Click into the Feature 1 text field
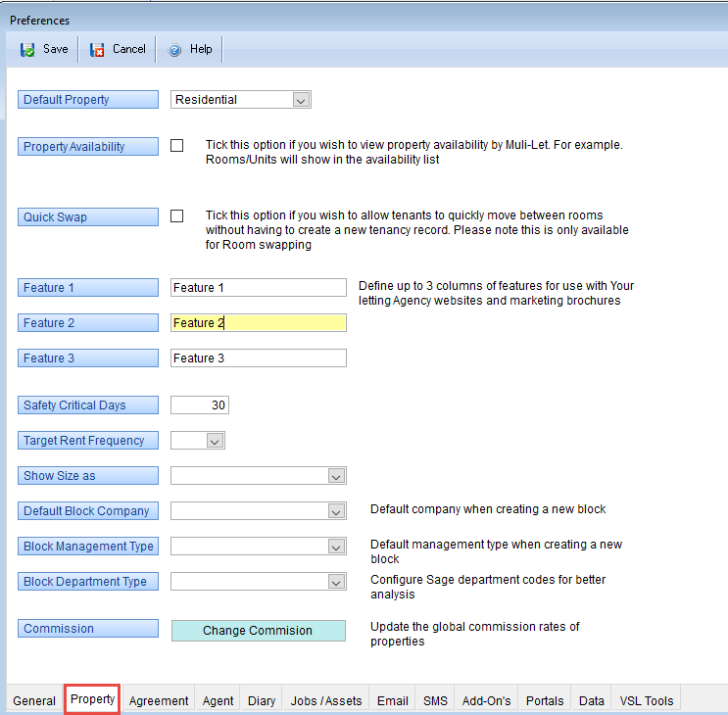This screenshot has height=715, width=728. pyautogui.click(x=259, y=288)
